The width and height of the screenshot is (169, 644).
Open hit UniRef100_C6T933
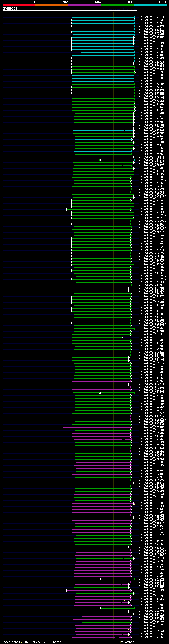point(152,20)
